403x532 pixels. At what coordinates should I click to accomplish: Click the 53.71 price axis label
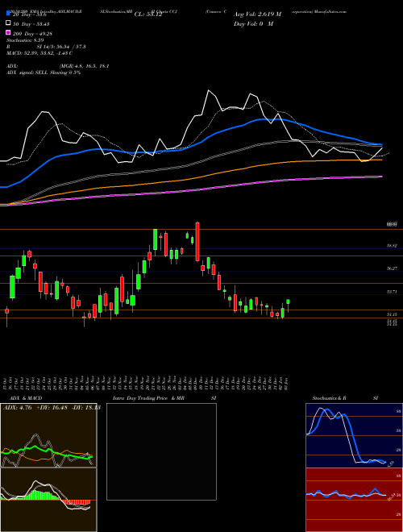point(392,292)
